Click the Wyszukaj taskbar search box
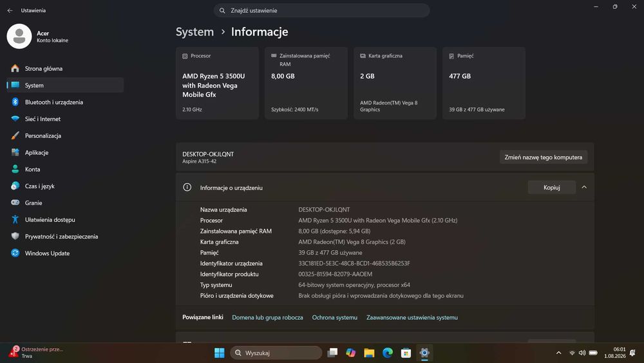644x363 pixels. tap(276, 353)
